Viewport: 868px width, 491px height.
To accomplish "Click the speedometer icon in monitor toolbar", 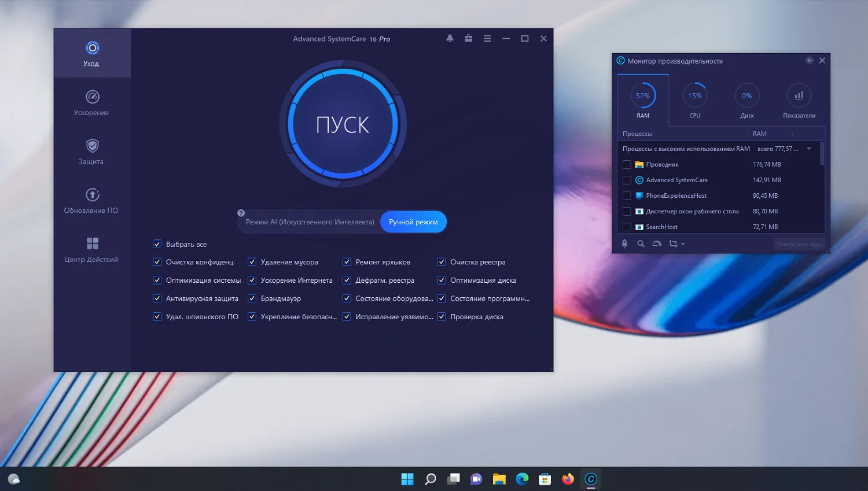I will click(x=657, y=244).
